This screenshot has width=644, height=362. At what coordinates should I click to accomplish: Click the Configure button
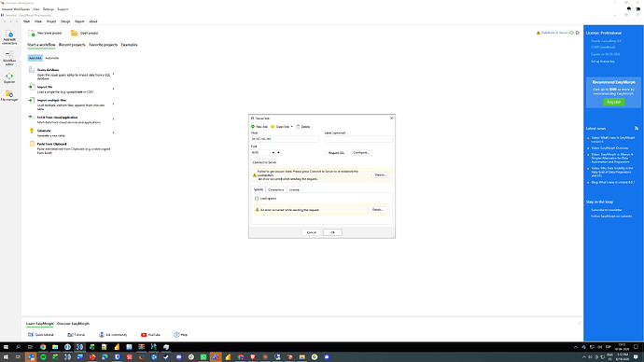pyautogui.click(x=361, y=152)
